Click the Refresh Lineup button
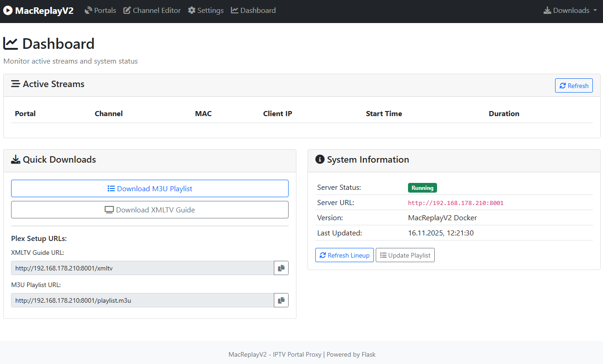Image resolution: width=603 pixels, height=364 pixels. tap(344, 255)
